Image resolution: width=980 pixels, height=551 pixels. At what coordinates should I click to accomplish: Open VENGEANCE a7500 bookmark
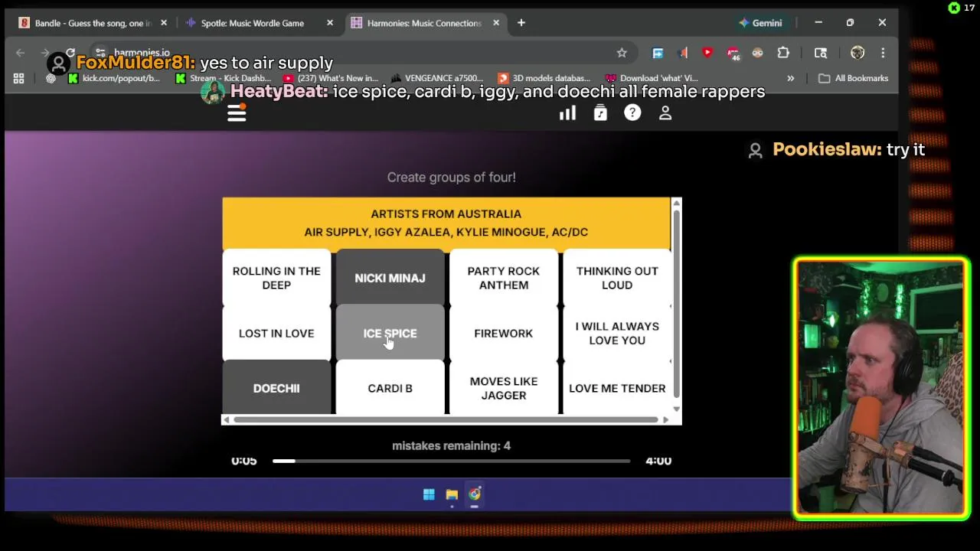coord(437,78)
